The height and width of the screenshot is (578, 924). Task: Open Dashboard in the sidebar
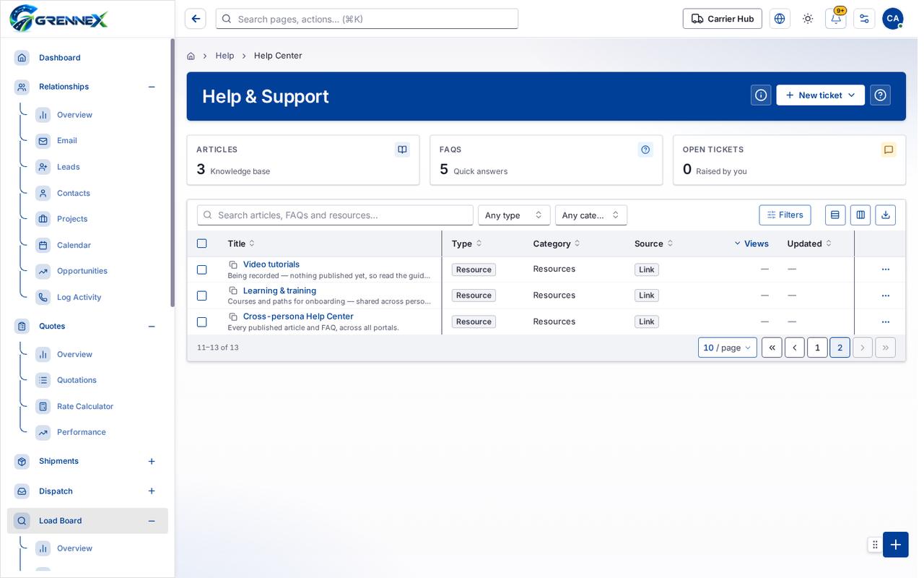click(60, 58)
